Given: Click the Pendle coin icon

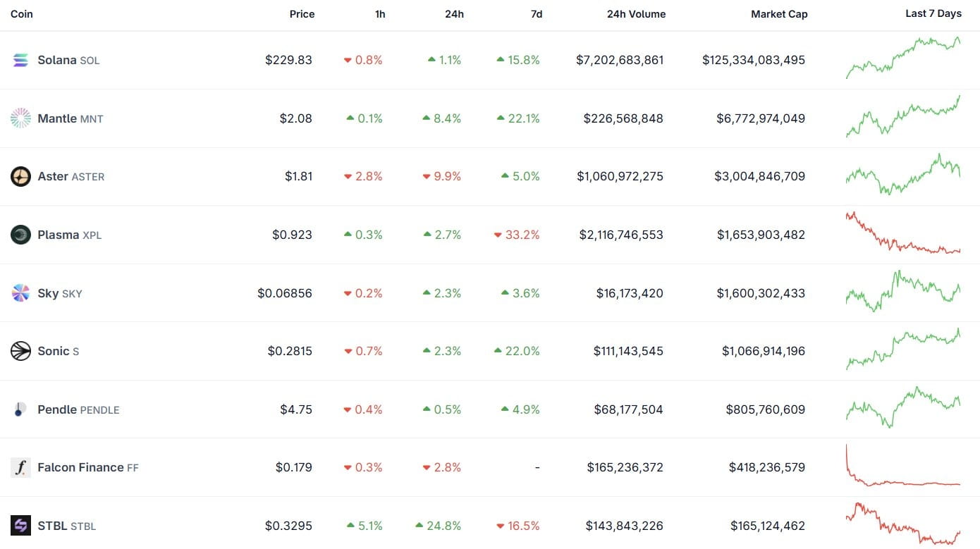Looking at the screenshot, I should pyautogui.click(x=20, y=409).
